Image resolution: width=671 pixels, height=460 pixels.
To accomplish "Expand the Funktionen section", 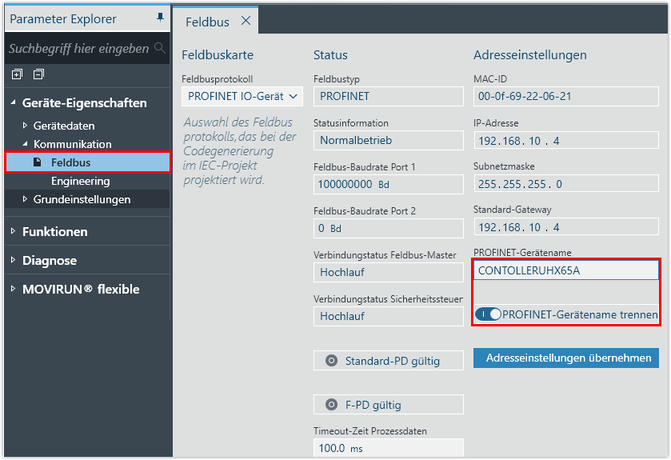I will tap(13, 232).
